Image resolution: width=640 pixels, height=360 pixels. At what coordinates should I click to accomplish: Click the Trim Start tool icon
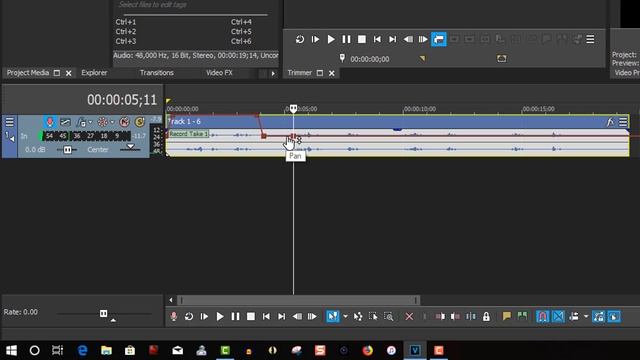pos(440,316)
